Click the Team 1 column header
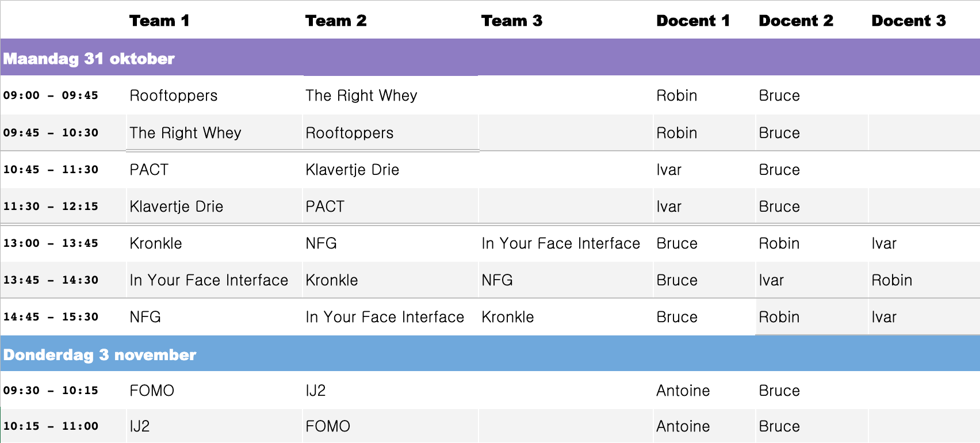The height and width of the screenshot is (443, 980). coord(159,21)
